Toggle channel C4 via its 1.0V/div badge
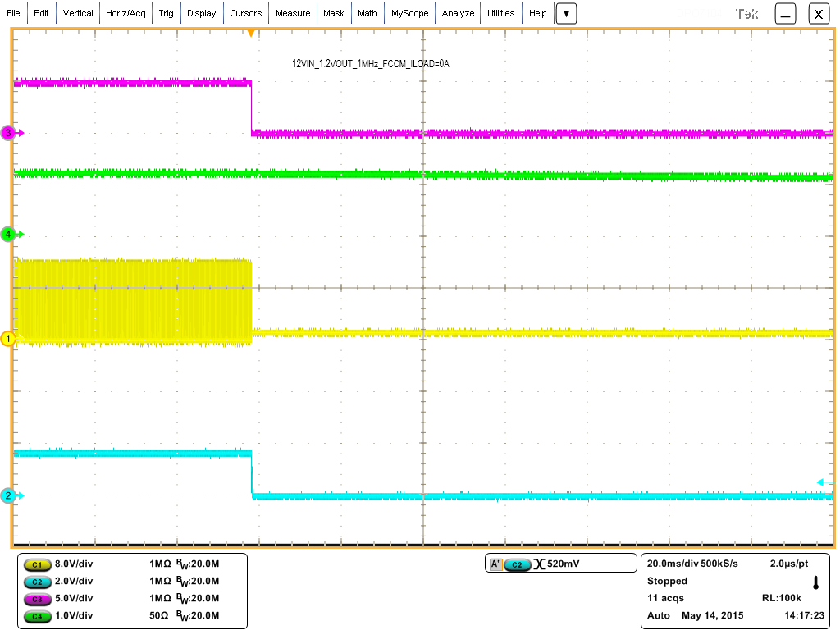The height and width of the screenshot is (630, 840). pos(39,616)
